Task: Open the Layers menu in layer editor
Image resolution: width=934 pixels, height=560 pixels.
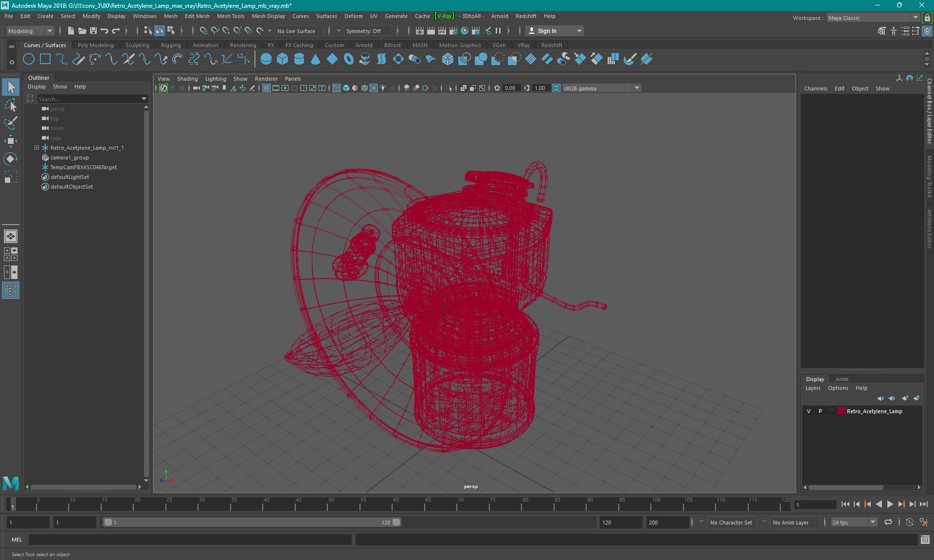Action: [812, 388]
